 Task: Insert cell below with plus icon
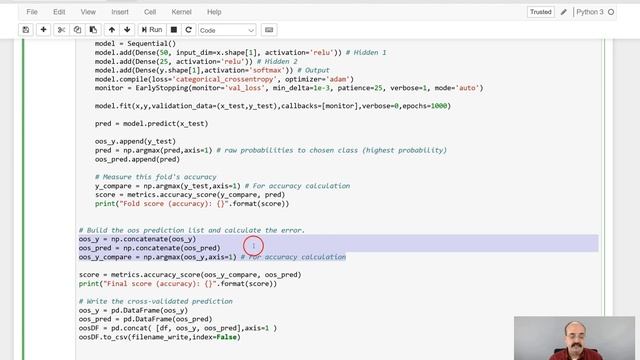43,30
